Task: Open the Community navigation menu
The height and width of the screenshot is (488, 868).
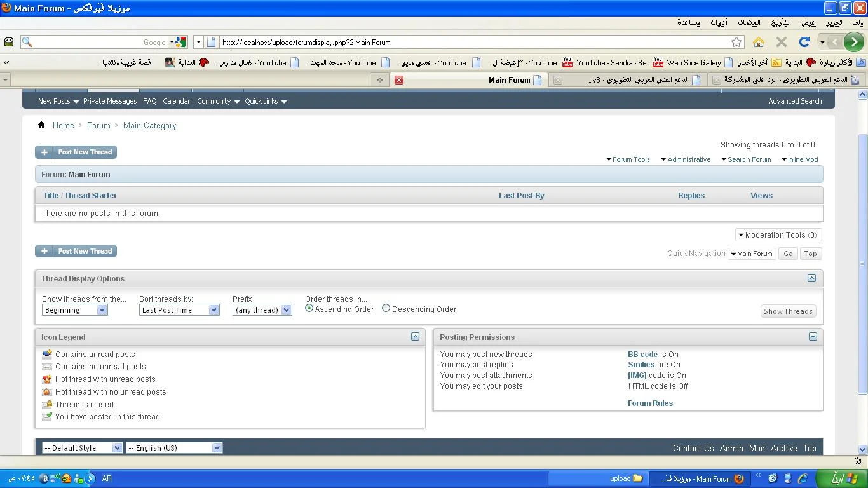Action: click(218, 101)
